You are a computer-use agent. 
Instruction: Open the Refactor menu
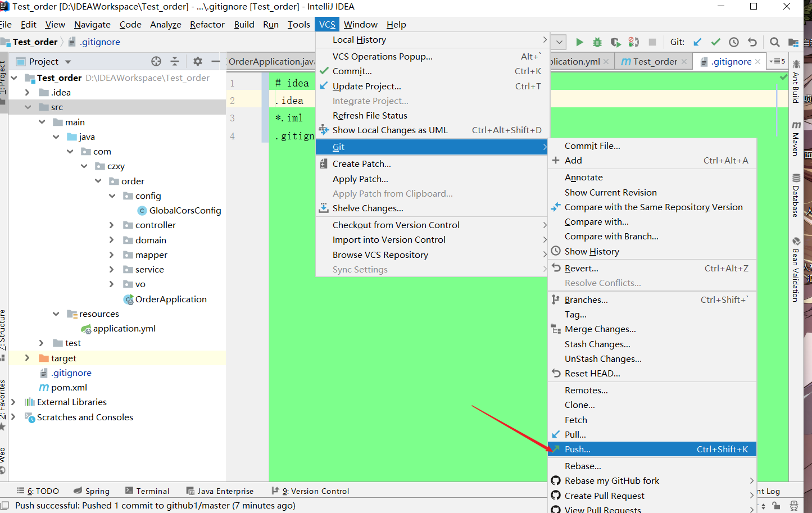pos(207,25)
